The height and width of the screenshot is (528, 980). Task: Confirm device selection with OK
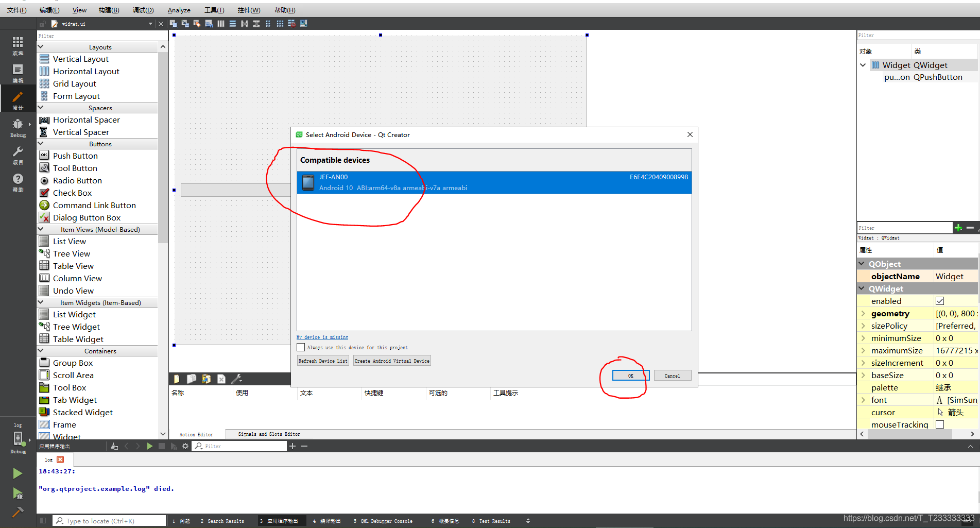click(630, 376)
